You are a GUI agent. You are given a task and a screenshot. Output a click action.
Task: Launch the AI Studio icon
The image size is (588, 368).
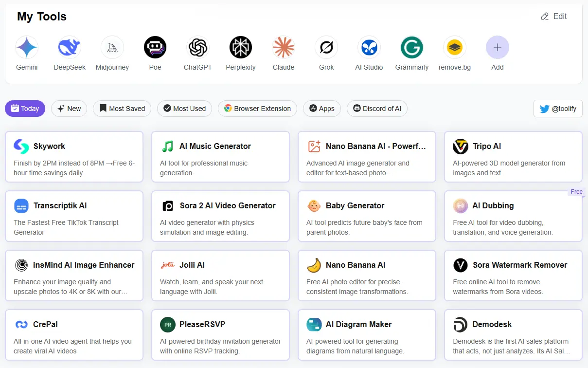pos(369,47)
